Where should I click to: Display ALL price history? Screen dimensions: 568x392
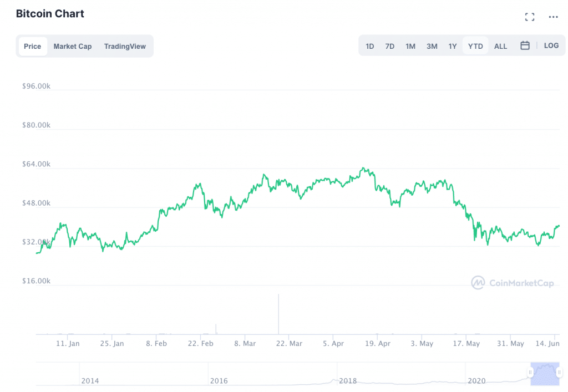500,46
